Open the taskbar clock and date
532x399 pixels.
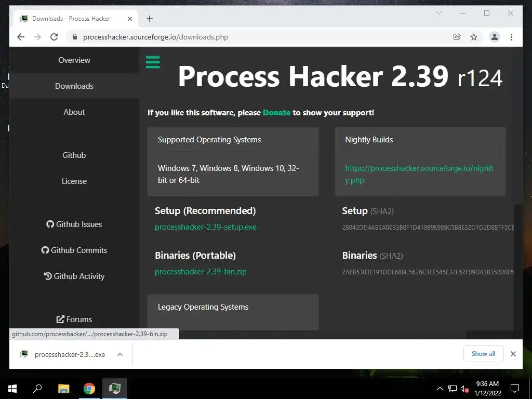(x=487, y=389)
